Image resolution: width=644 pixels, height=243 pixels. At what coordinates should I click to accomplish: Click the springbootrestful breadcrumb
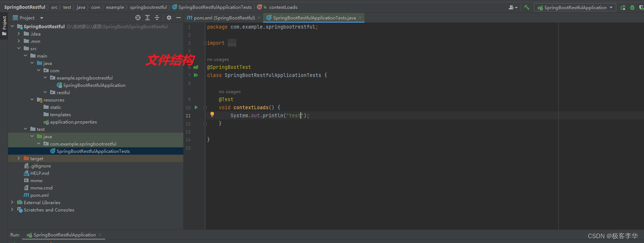(148, 7)
